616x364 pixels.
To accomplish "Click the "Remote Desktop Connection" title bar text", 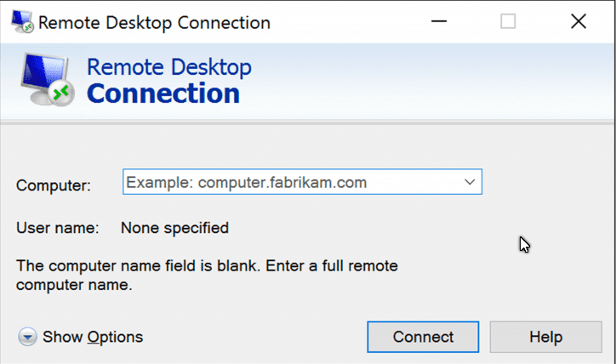I will (155, 23).
